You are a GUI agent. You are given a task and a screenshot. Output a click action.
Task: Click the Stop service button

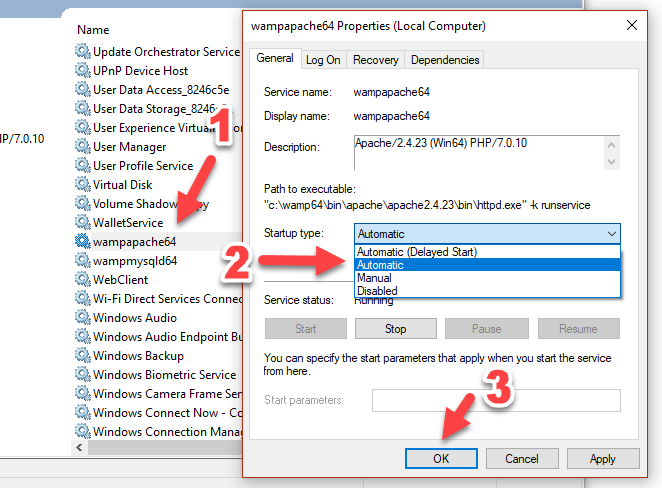tap(396, 329)
